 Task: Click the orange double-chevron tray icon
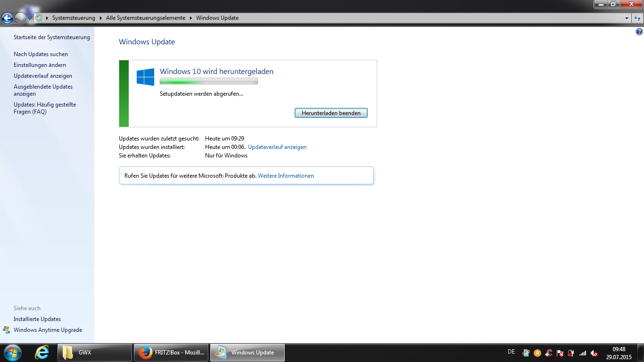point(537,353)
